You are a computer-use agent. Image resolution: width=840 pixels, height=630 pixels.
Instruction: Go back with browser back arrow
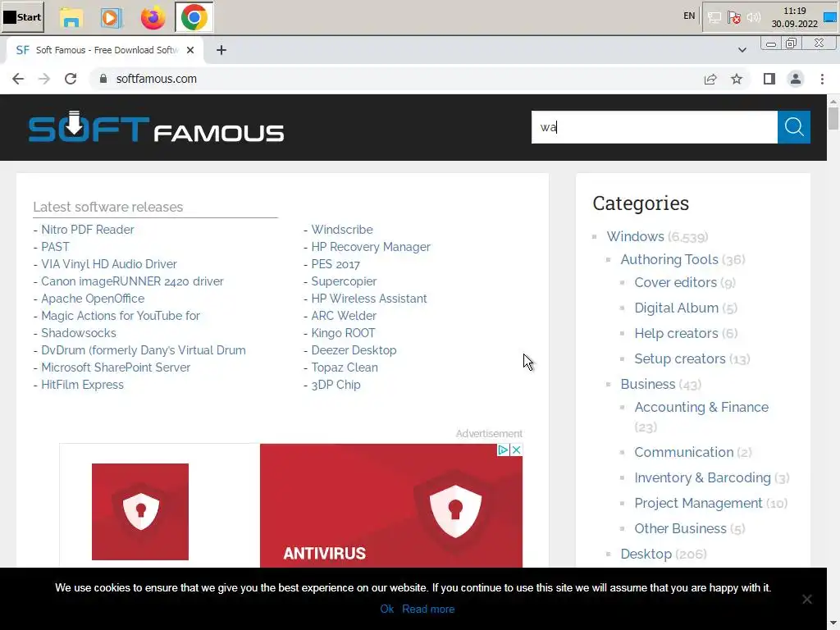pyautogui.click(x=18, y=79)
